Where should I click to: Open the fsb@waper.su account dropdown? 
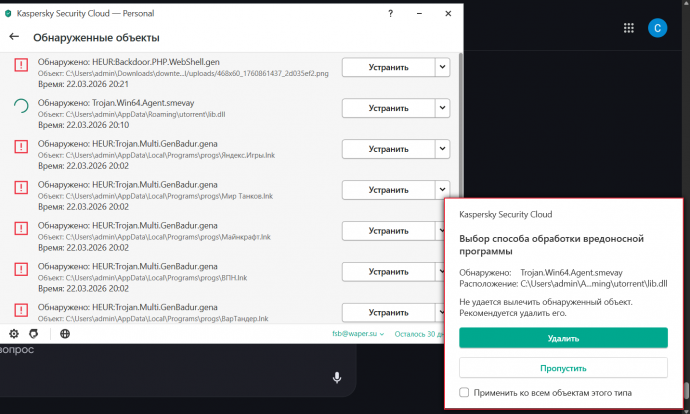coord(358,333)
